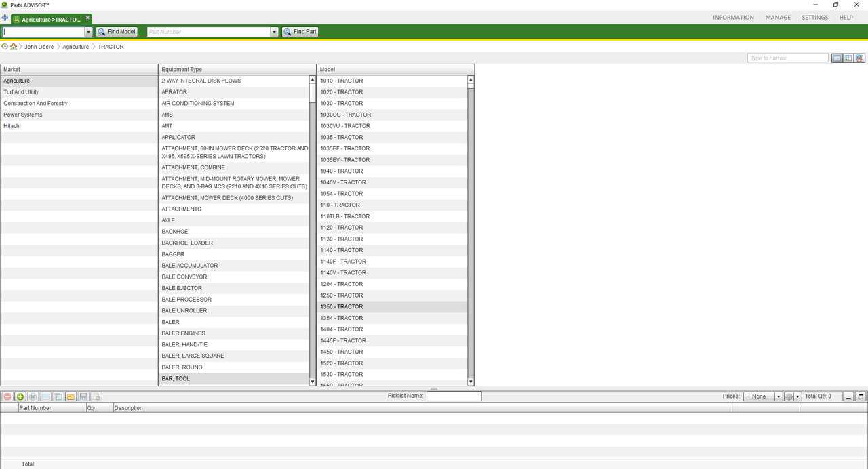
Task: Maximize the picklist panel
Action: click(x=861, y=396)
